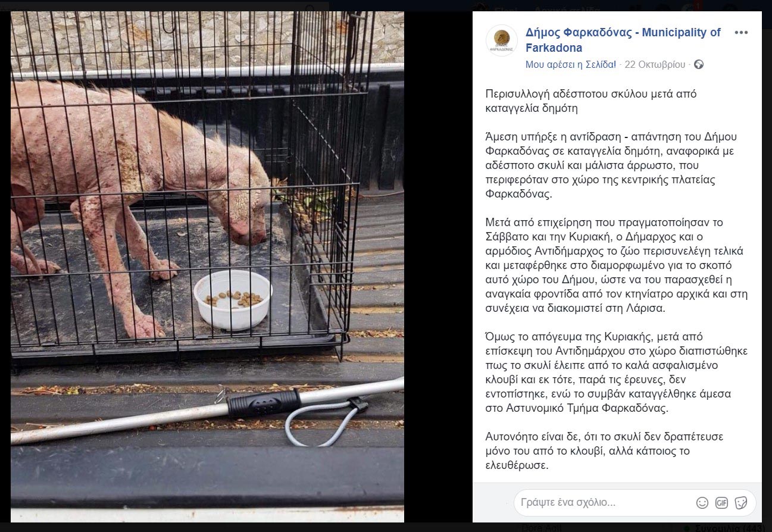Insert an emoji in the comment

[702, 503]
